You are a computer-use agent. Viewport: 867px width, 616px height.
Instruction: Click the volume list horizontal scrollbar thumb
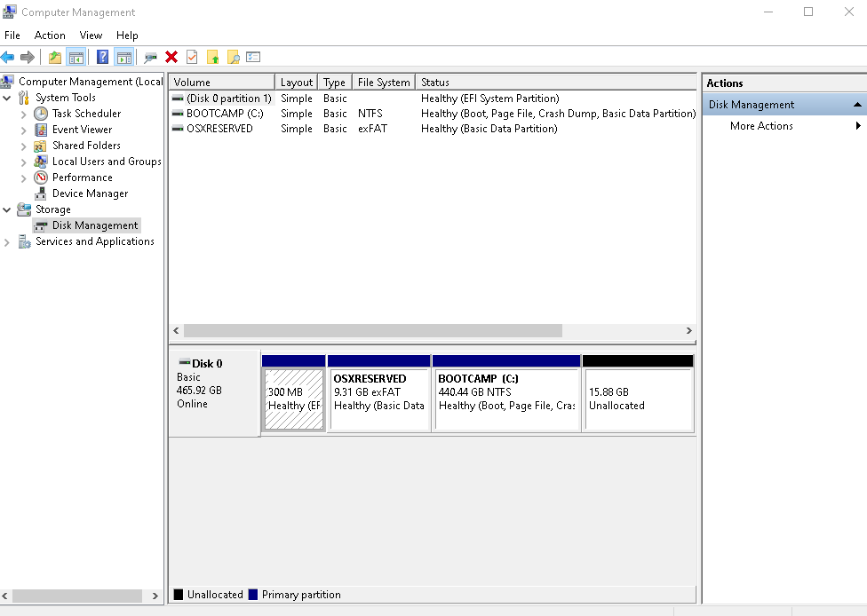(x=373, y=330)
